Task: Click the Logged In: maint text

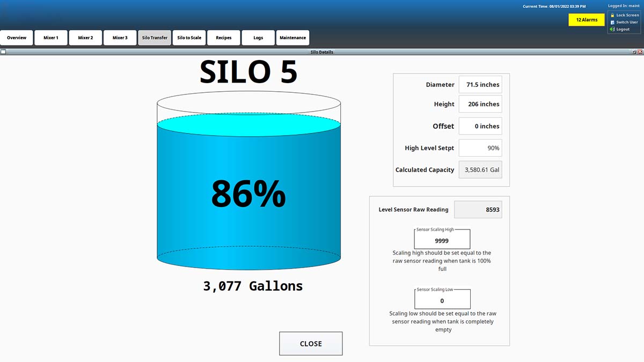Action: click(x=623, y=6)
